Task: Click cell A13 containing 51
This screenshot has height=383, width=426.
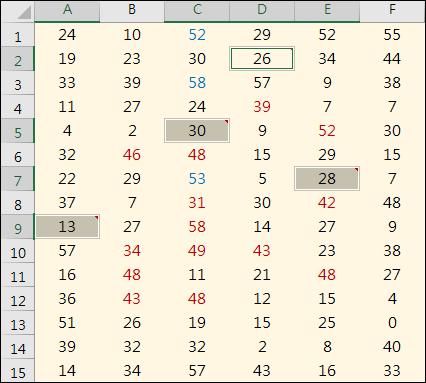Action: coord(67,323)
